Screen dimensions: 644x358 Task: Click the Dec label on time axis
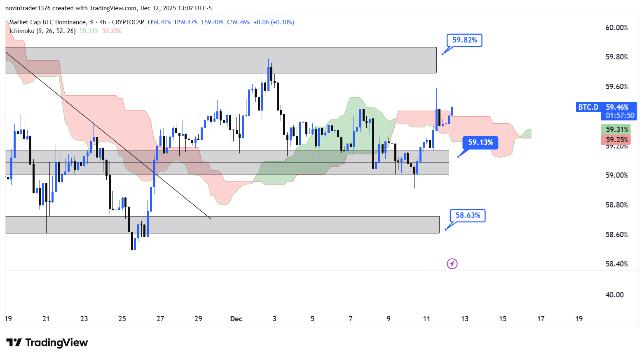point(236,319)
